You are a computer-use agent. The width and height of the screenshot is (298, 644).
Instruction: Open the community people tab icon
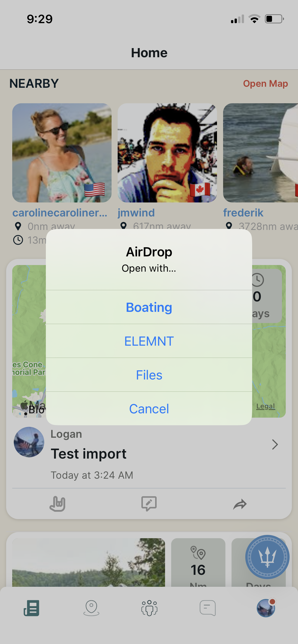click(150, 608)
